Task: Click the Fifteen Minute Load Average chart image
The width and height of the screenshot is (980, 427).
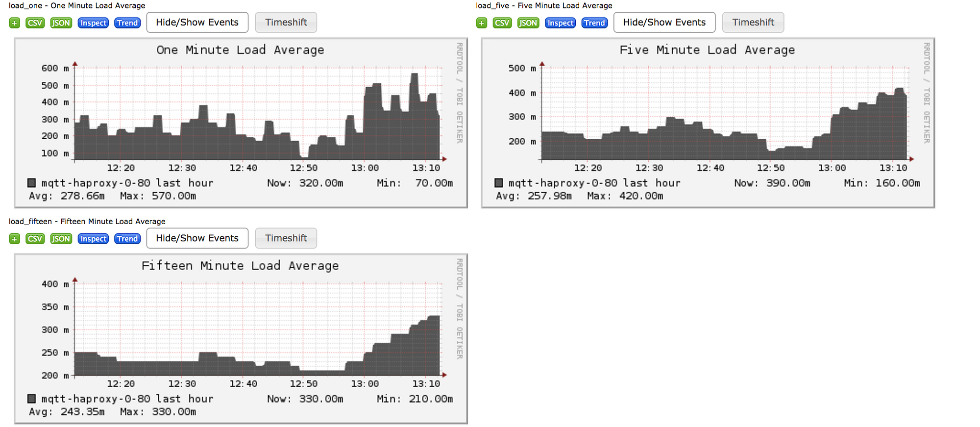Action: click(x=241, y=339)
